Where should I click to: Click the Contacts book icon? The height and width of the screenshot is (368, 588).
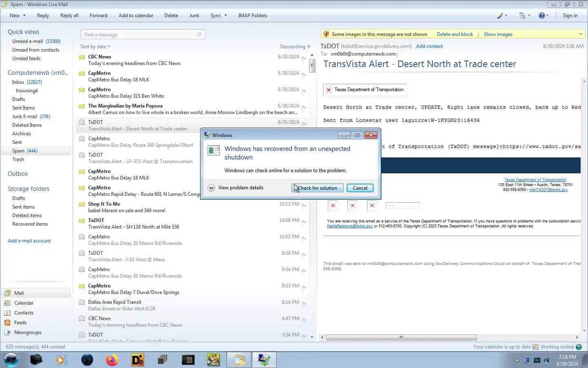(7, 312)
